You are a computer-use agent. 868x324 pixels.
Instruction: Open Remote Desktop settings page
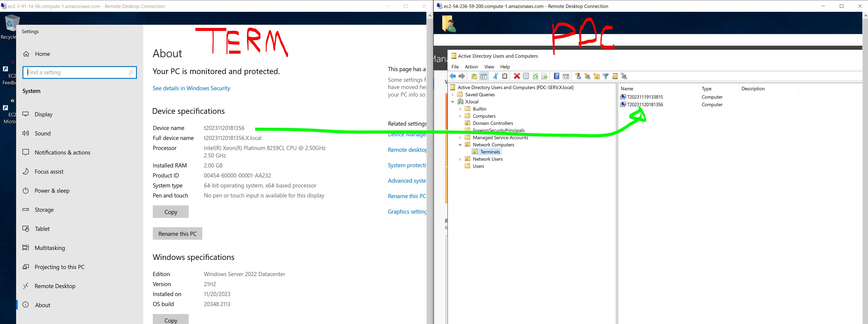pos(79,286)
